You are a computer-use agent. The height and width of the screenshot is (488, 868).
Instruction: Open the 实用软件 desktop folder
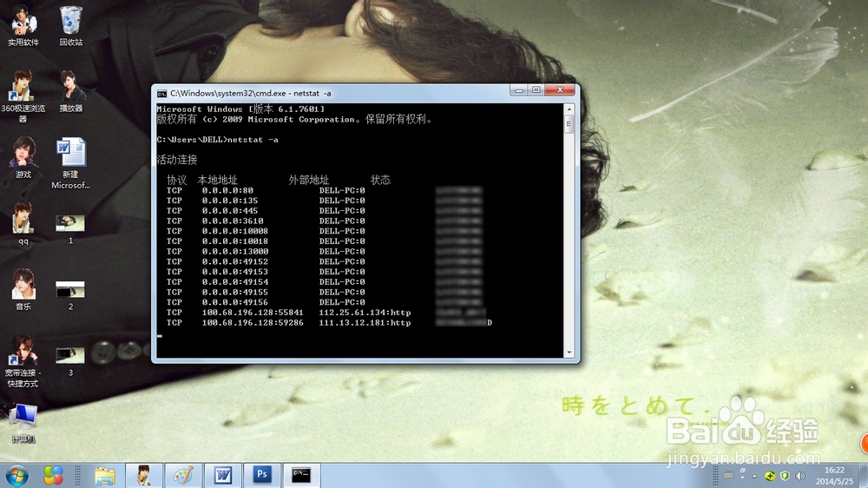[23, 25]
